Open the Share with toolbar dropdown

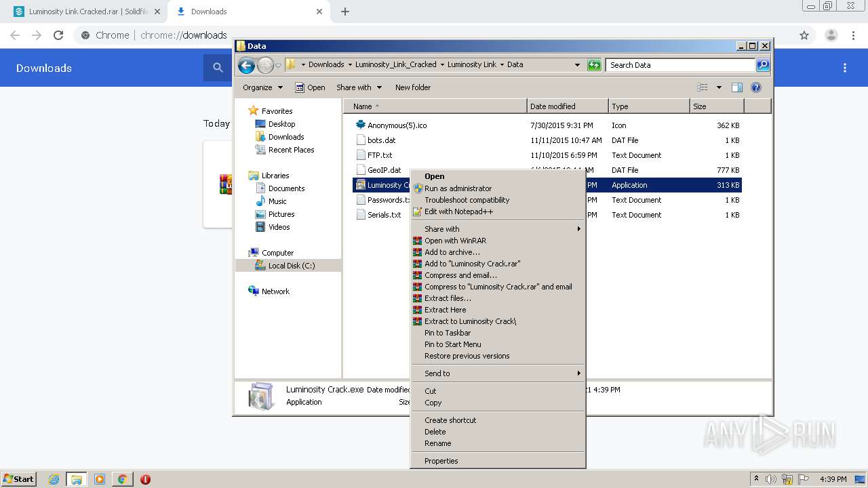(x=359, y=87)
